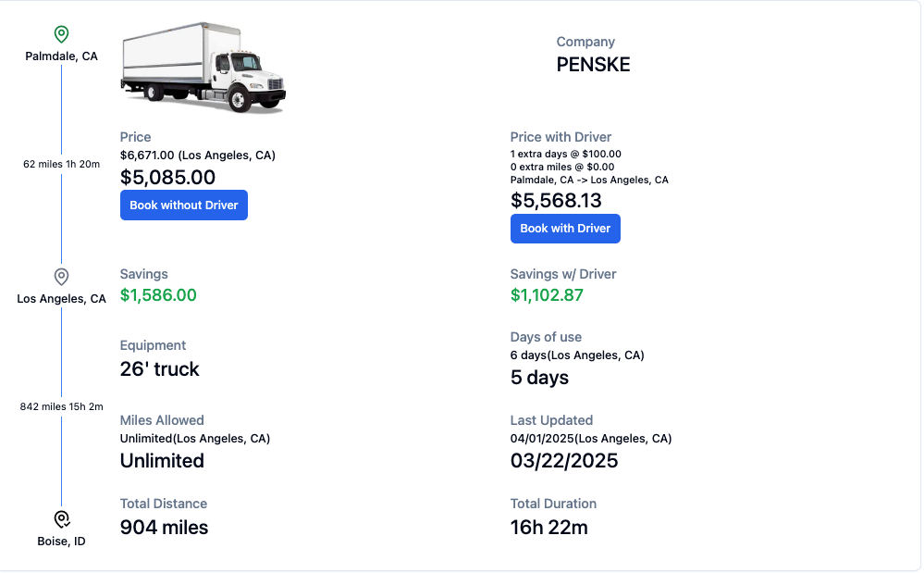The height and width of the screenshot is (573, 924).
Task: Click the PENSKE company name
Action: (594, 64)
